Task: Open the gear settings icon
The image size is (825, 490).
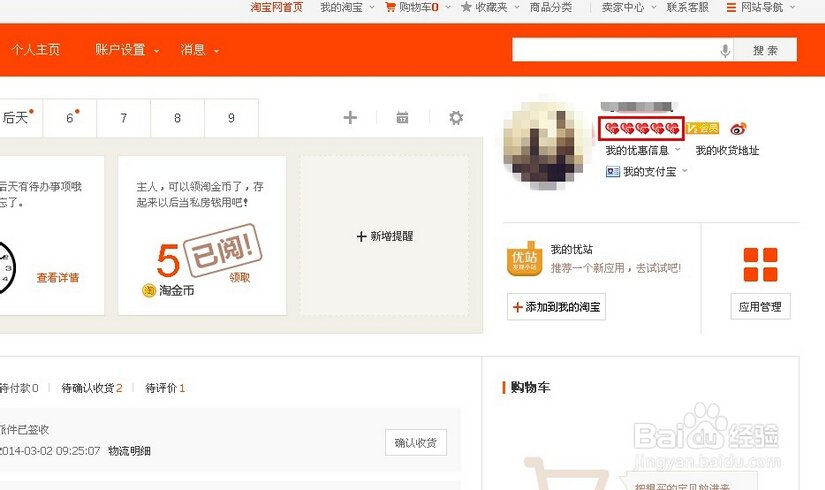Action: [x=456, y=117]
